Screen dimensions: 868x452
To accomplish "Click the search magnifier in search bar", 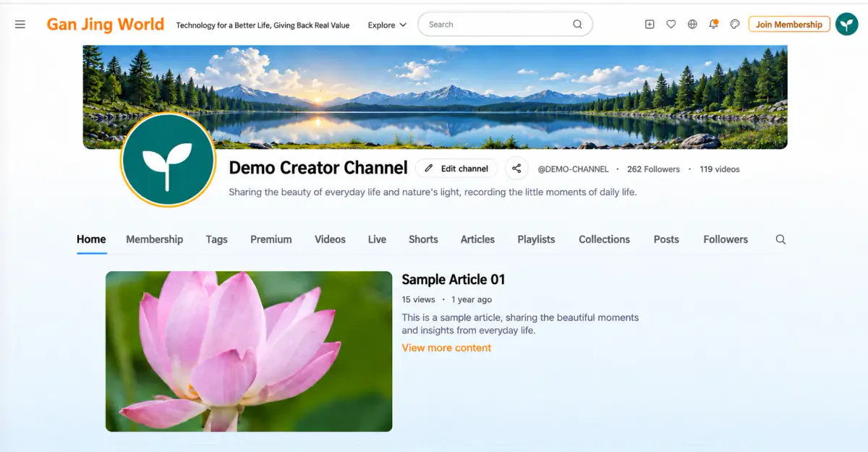I will click(x=577, y=24).
